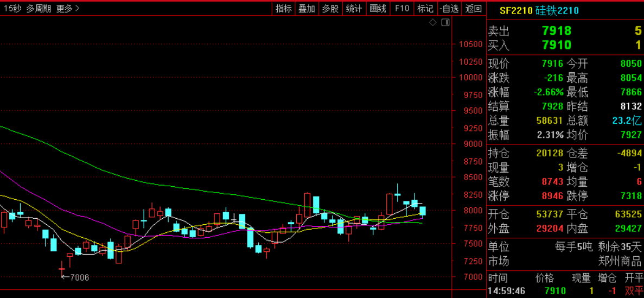This screenshot has width=644, height=298.
Task: Select the 10500 price axis label
Action: [469, 44]
